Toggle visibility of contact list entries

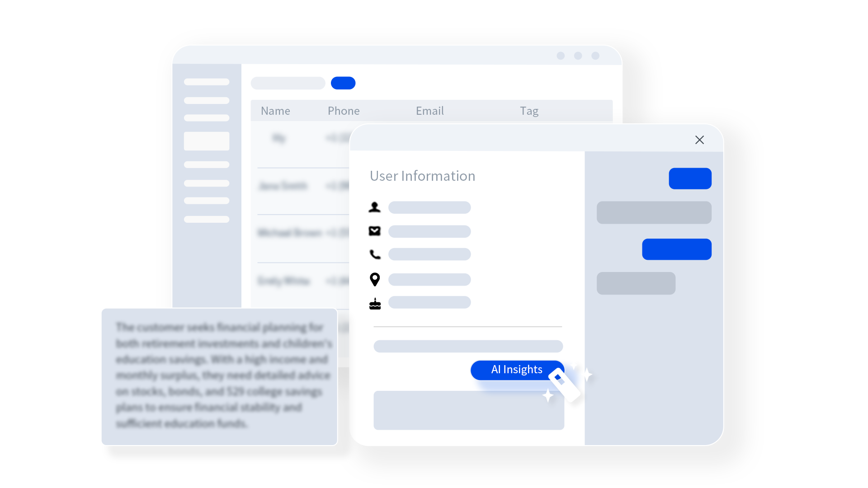click(343, 82)
